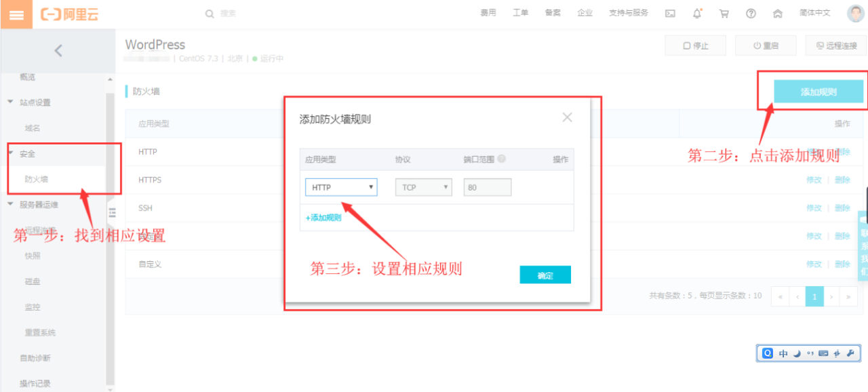The height and width of the screenshot is (392, 868).
Task: Open the 费用 menu
Action: click(488, 13)
